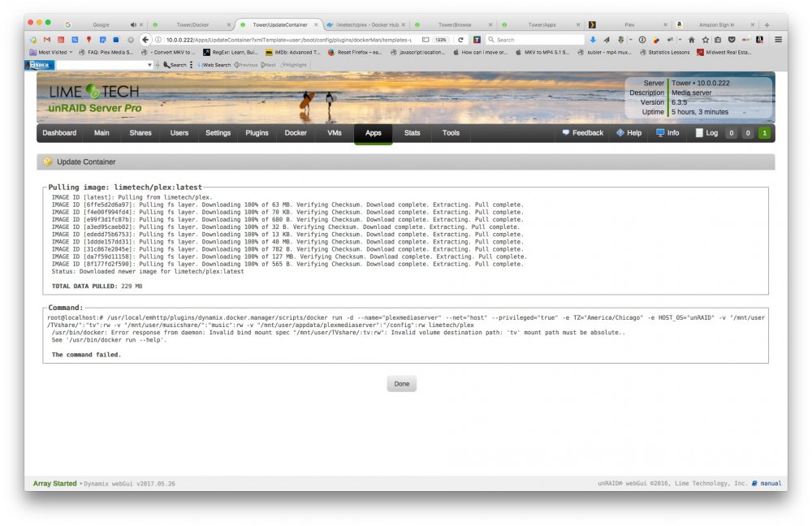Open the Users menu item
The height and width of the screenshot is (526, 812).
pos(179,133)
